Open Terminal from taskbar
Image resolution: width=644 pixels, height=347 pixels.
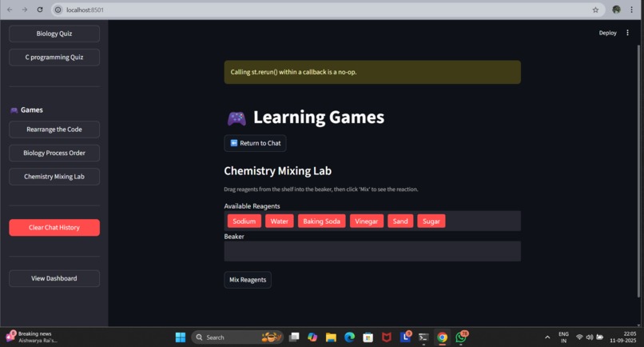pyautogui.click(x=423, y=337)
